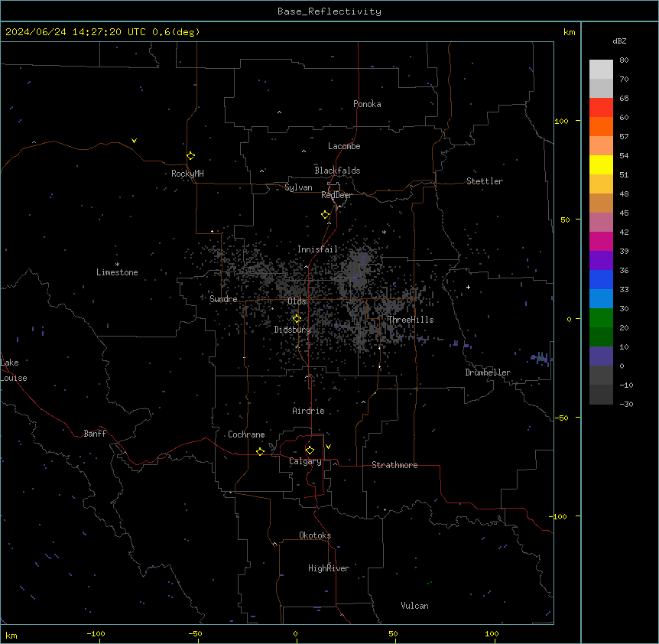Click the red 65 dBZ legend swatch
659x644 pixels.
click(x=601, y=108)
